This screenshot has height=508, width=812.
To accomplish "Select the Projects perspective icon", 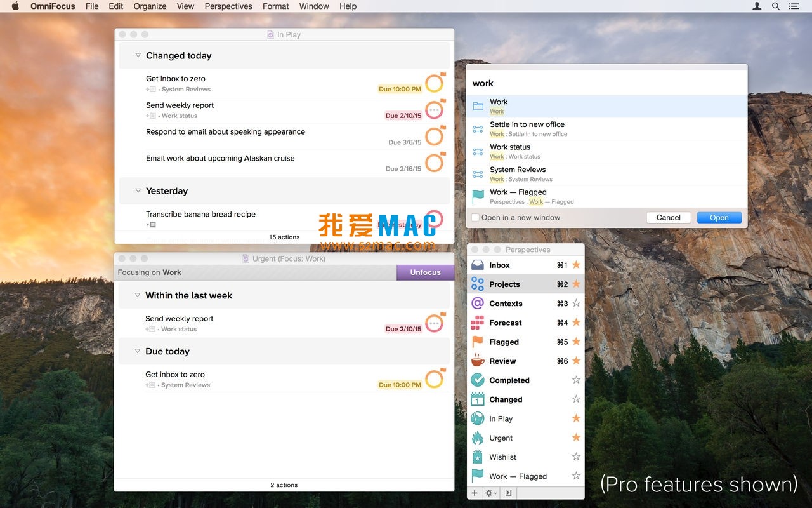I will (x=478, y=284).
